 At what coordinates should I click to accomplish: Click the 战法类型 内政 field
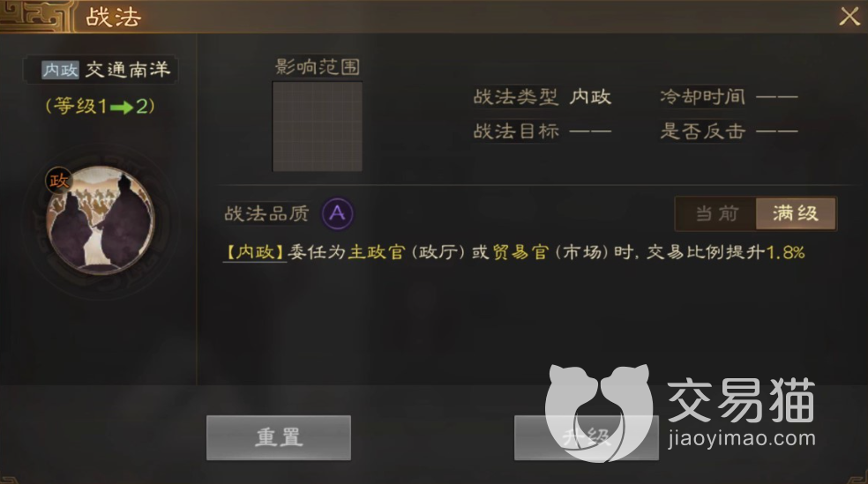542,97
